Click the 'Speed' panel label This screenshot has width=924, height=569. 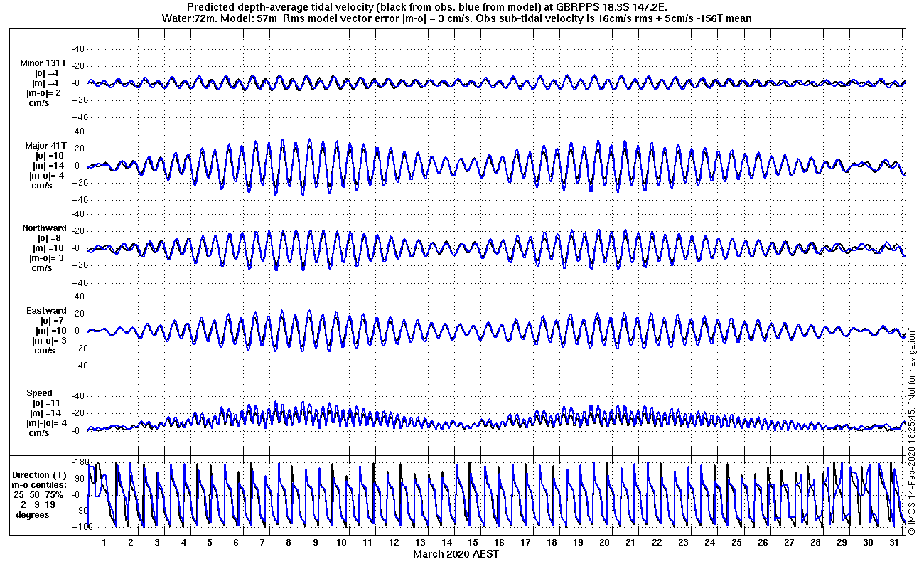point(40,393)
